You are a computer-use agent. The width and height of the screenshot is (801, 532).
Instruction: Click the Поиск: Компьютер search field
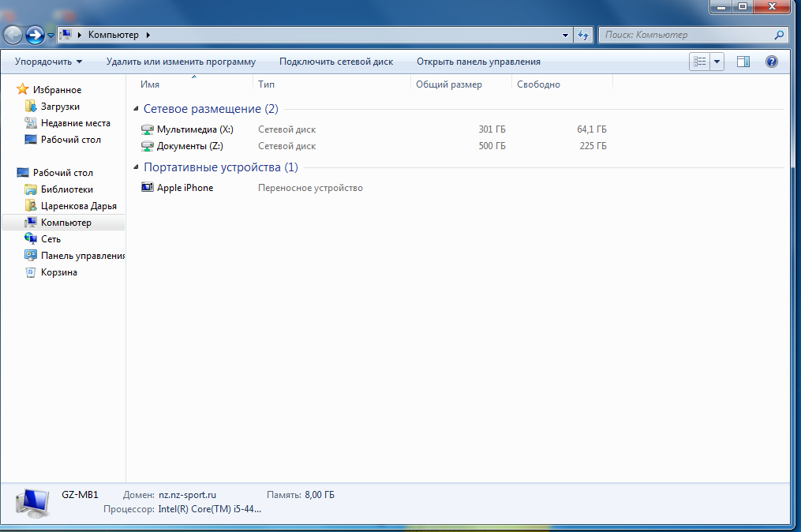tap(684, 35)
